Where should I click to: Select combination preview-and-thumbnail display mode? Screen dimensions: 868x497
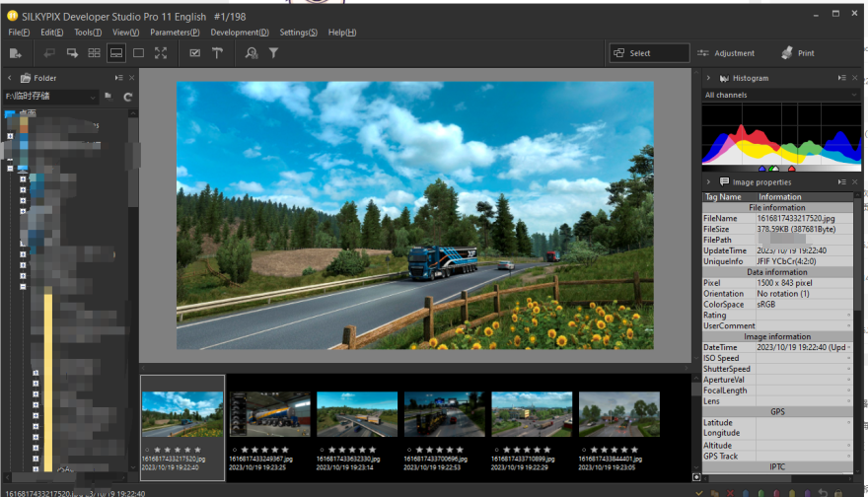point(116,53)
